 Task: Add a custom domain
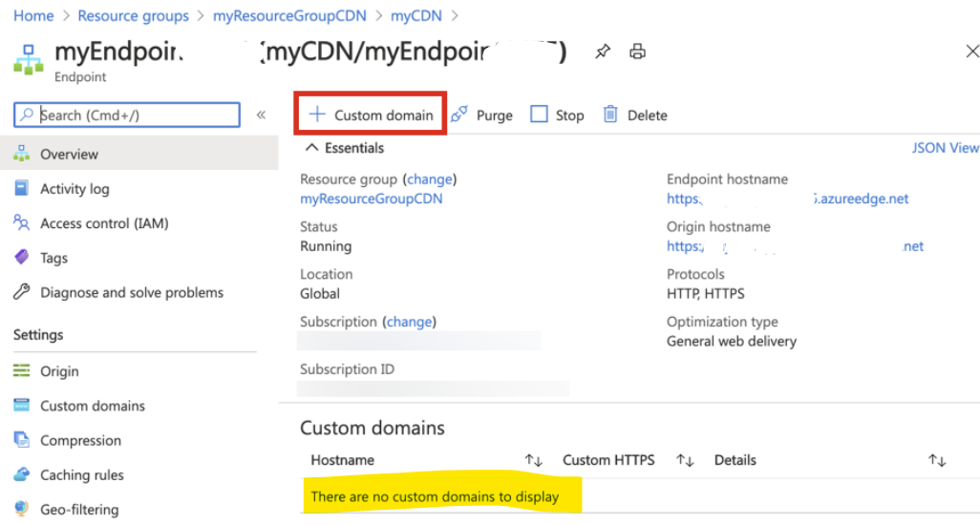[371, 115]
